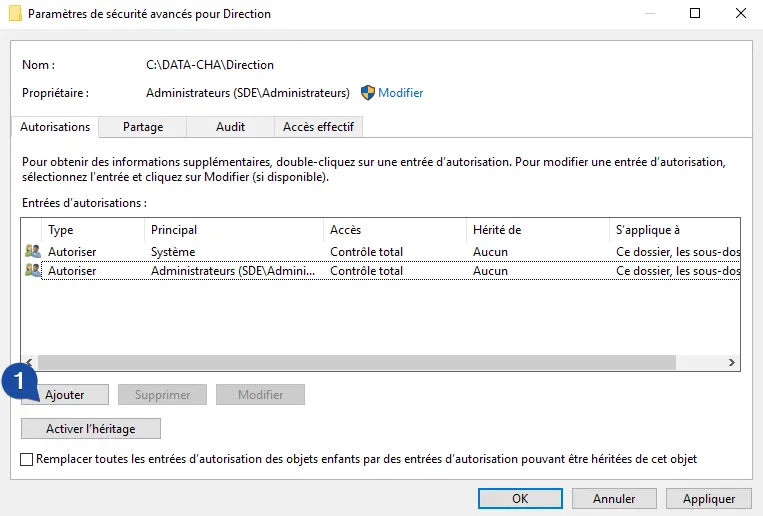
Task: Click the user group icon for Système entry
Action: click(x=33, y=252)
